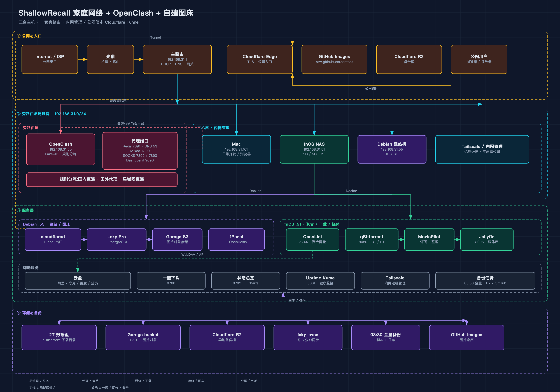Click the '③ 服务层' section label
The width and height of the screenshot is (560, 392).
coord(25,210)
